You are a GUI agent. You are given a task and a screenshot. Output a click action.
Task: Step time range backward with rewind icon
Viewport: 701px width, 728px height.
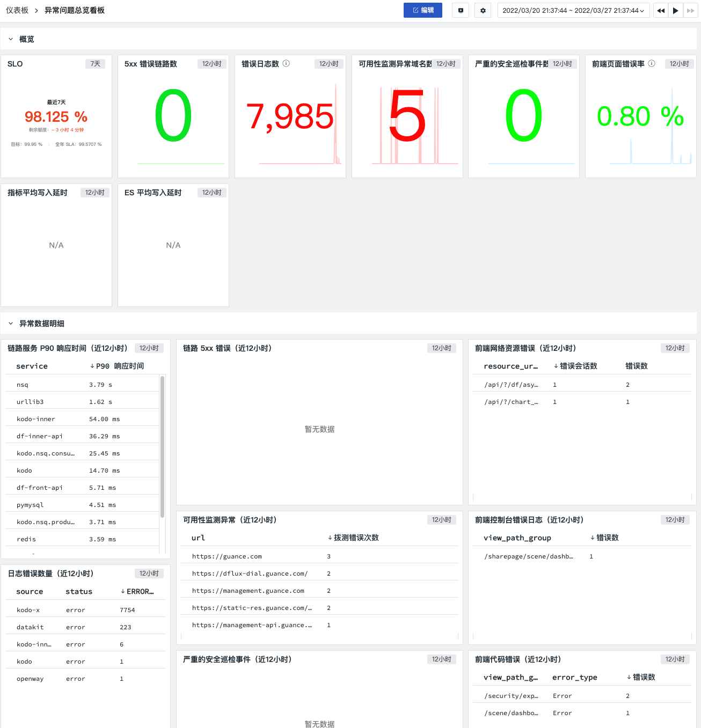click(661, 10)
